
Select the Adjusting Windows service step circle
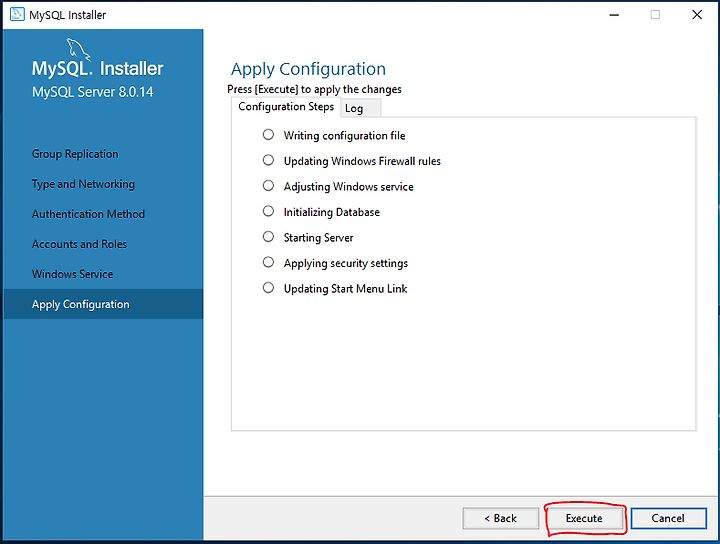pyautogui.click(x=268, y=185)
